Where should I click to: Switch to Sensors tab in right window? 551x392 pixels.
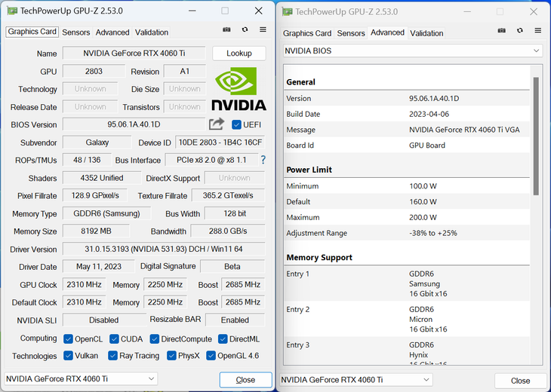click(351, 33)
